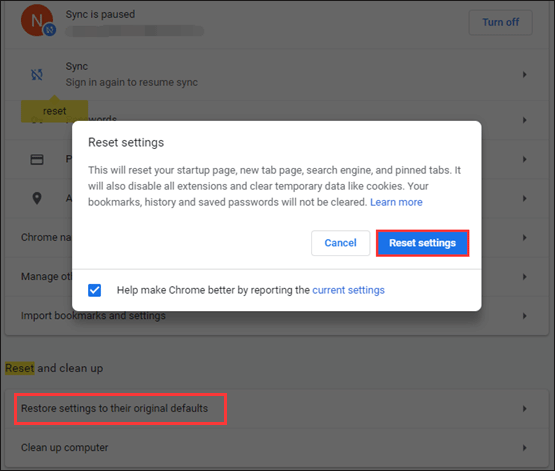This screenshot has width=555, height=471.
Task: Open the Manage other people row
Action: tap(276, 277)
